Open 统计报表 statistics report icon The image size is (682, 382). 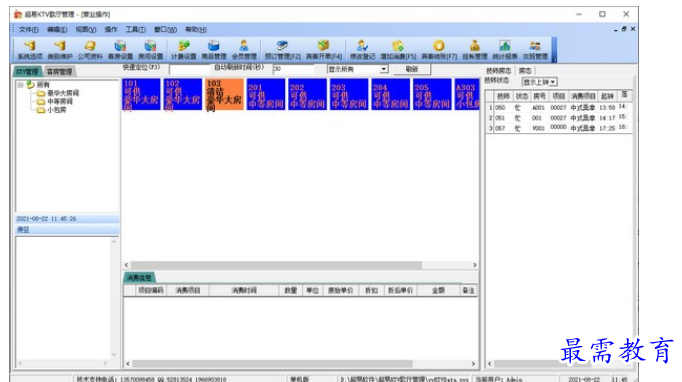point(505,50)
